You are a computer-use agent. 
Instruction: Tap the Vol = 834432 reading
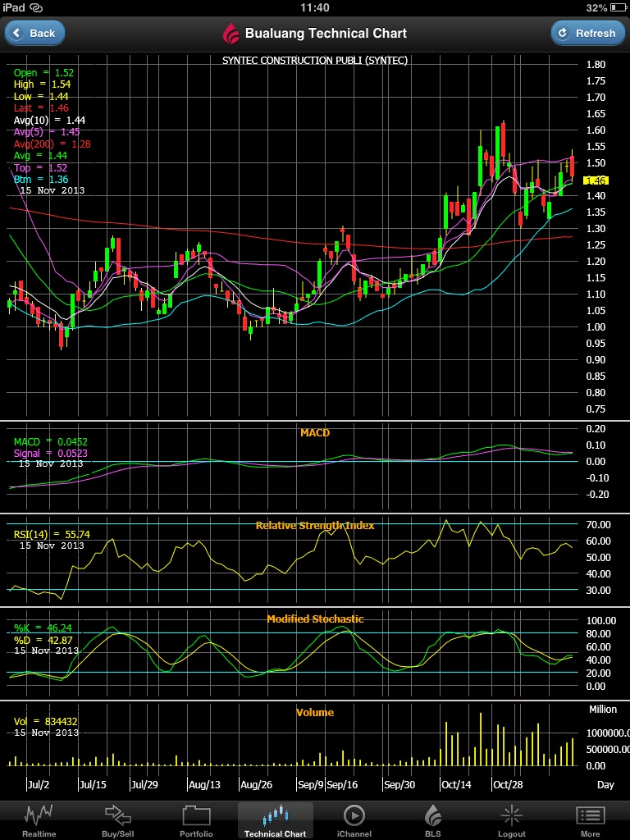point(46,722)
